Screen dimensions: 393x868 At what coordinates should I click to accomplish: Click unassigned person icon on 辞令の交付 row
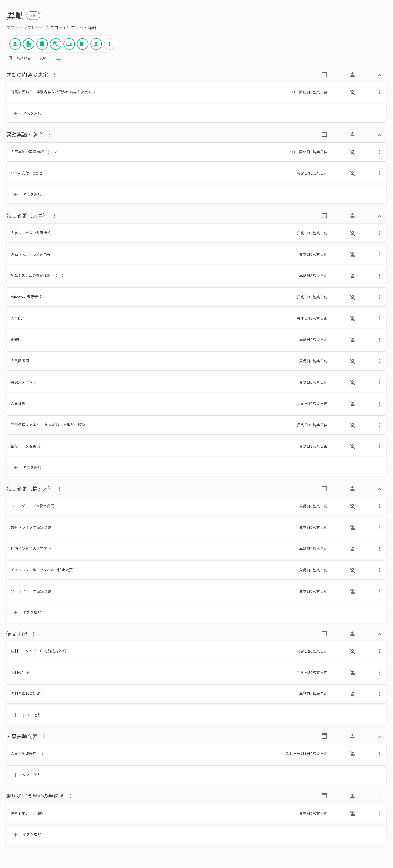coord(352,174)
